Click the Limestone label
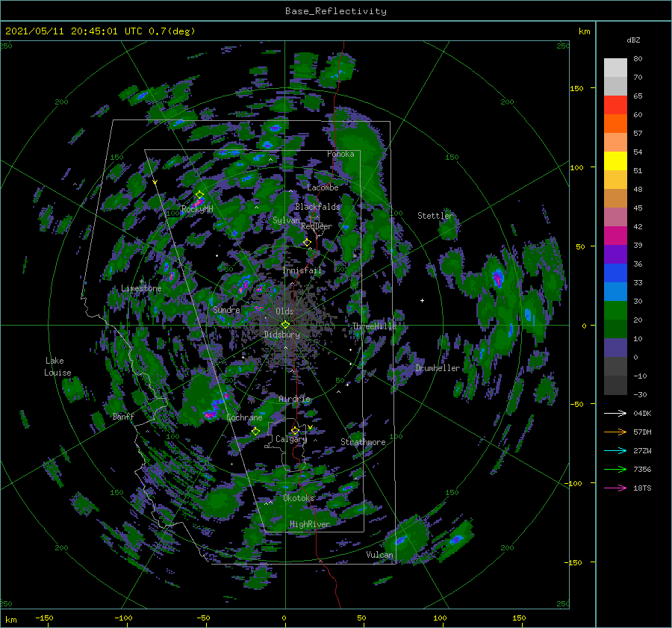Viewport: 672px width, 628px height. pos(141,288)
